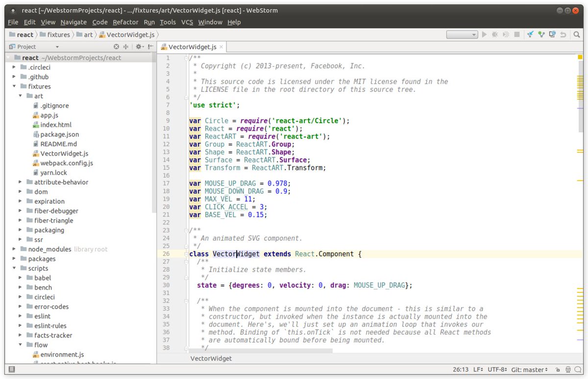The height and width of the screenshot is (379, 588).
Task: Collapse the scripts folder
Action: pyautogui.click(x=14, y=268)
